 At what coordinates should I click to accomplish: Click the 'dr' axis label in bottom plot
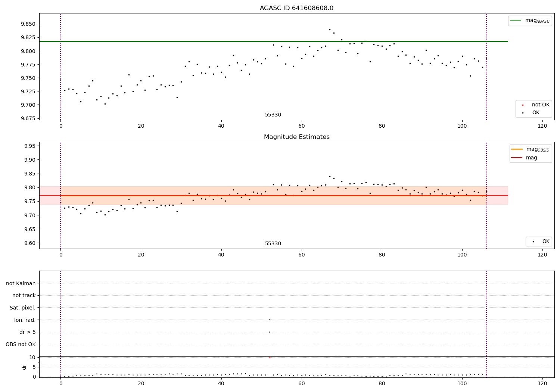tap(24, 367)
